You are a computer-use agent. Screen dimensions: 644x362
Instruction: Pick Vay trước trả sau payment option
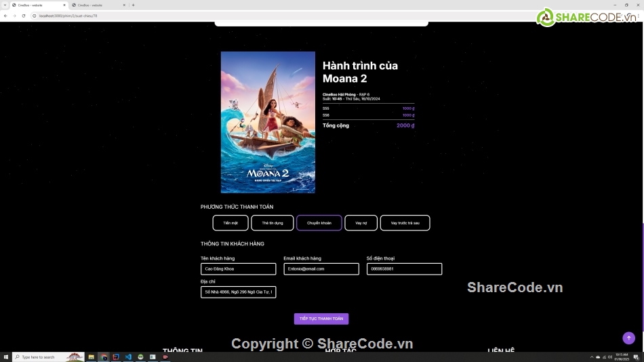click(405, 223)
